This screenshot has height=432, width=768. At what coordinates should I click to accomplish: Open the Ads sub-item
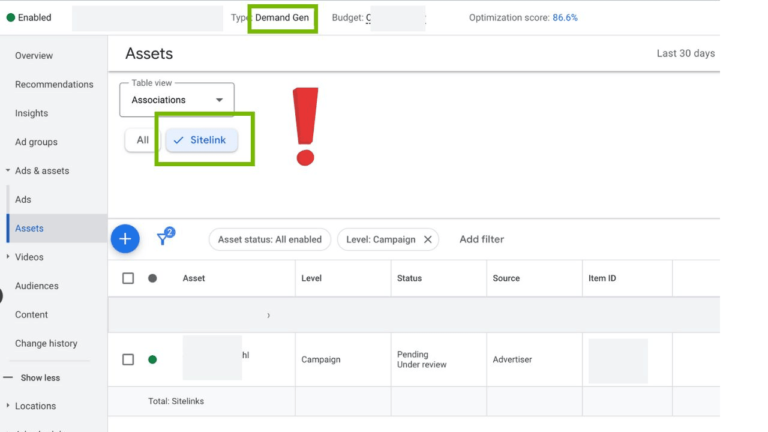23,199
